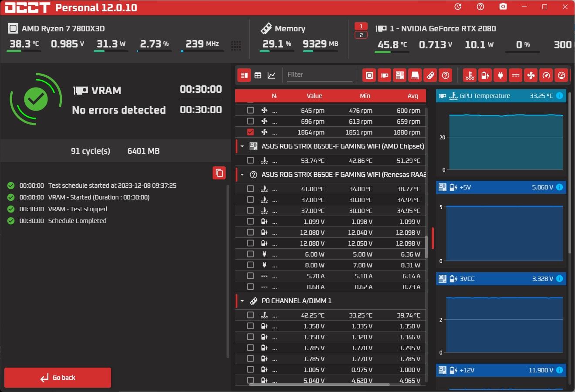Open info for +12V graph
The height and width of the screenshot is (392, 575).
[560, 370]
